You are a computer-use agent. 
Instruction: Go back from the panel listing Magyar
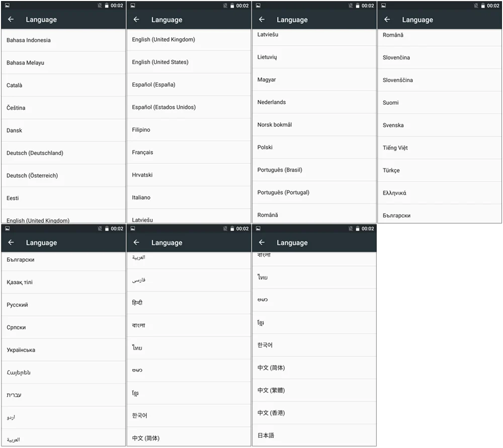click(262, 20)
